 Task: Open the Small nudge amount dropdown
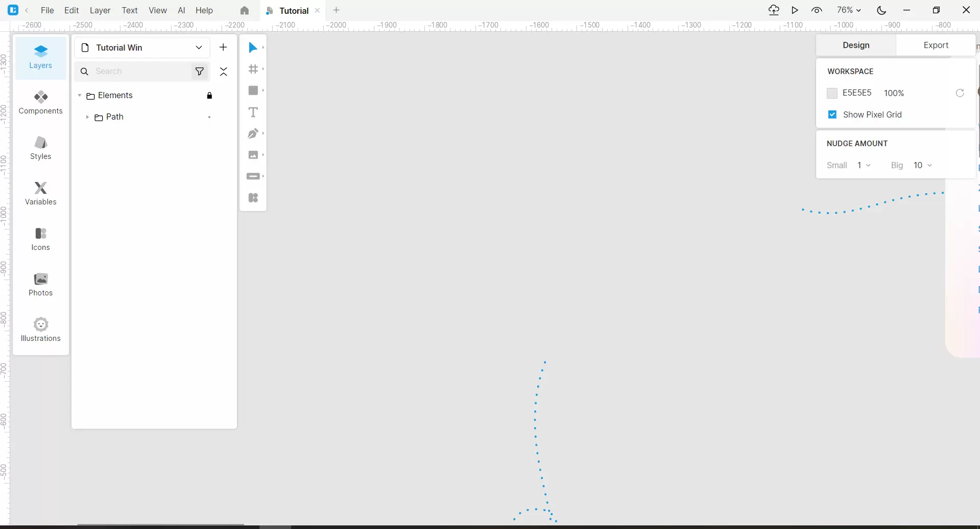point(864,165)
